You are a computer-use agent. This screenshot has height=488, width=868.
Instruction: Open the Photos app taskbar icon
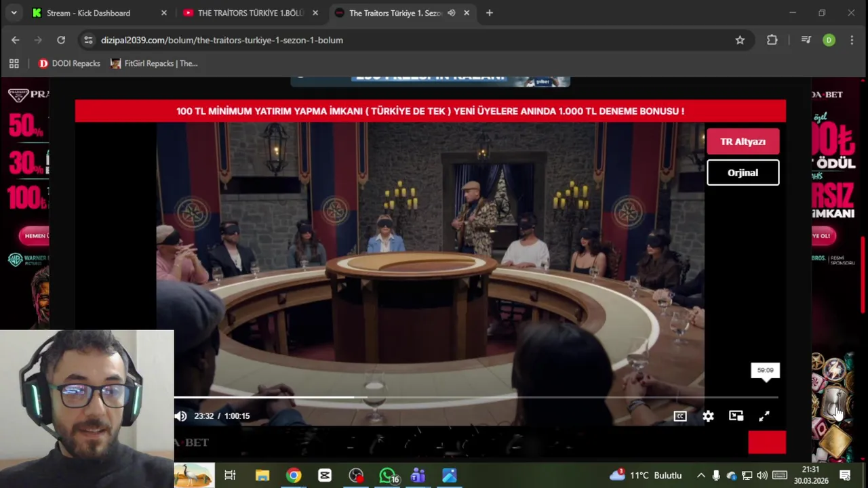tap(450, 476)
